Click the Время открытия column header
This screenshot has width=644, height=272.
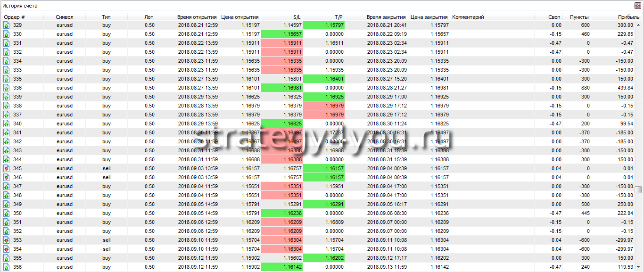[x=197, y=17]
